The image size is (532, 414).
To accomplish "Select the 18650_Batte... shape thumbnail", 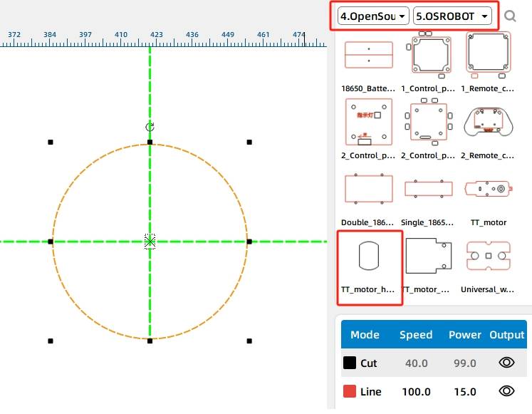I will 369,55.
